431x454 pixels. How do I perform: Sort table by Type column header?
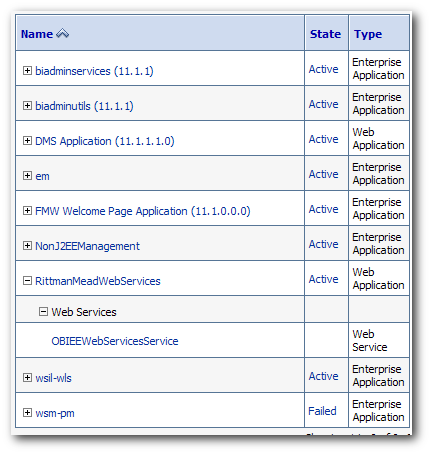(x=368, y=34)
